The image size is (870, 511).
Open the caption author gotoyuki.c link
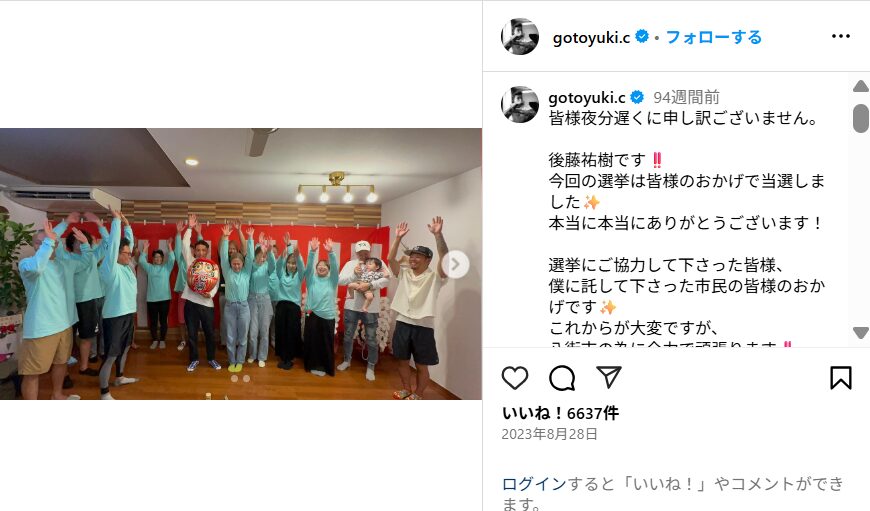pyautogui.click(x=586, y=98)
